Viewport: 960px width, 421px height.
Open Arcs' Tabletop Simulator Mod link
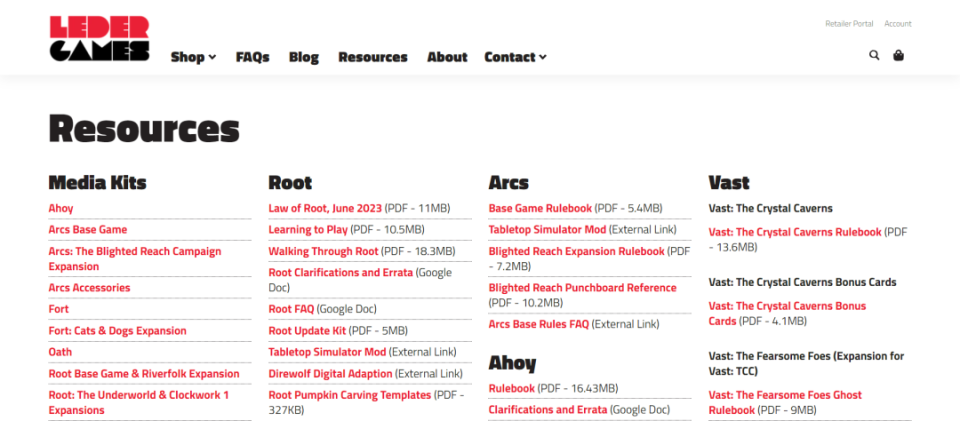point(547,230)
